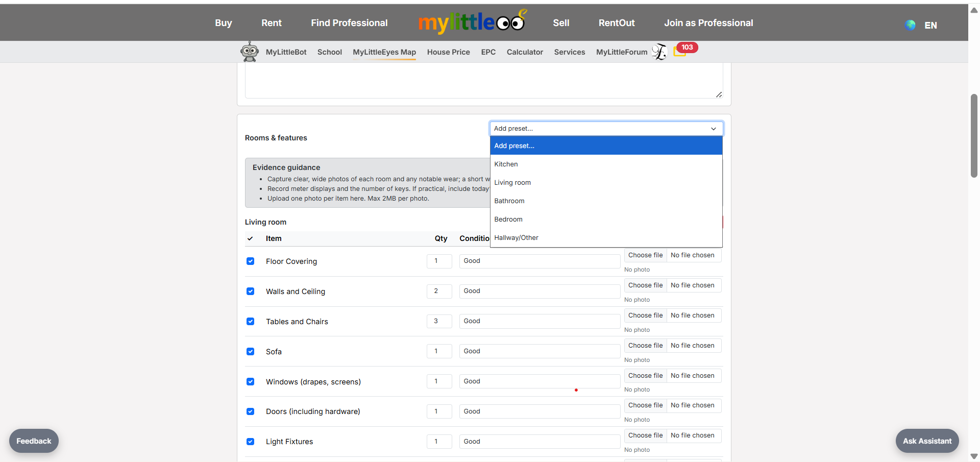The height and width of the screenshot is (462, 980).
Task: Click the scrollbar down arrow
Action: click(974, 456)
